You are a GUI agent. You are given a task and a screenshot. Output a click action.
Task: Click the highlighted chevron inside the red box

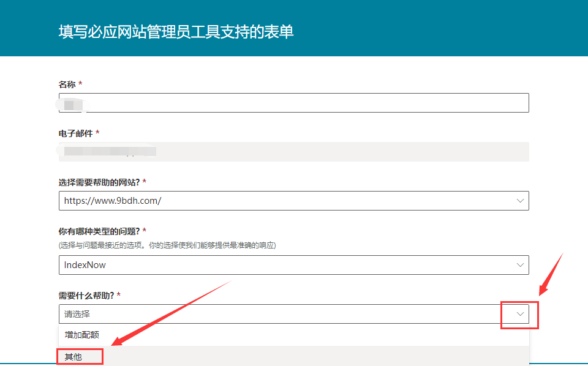point(519,314)
